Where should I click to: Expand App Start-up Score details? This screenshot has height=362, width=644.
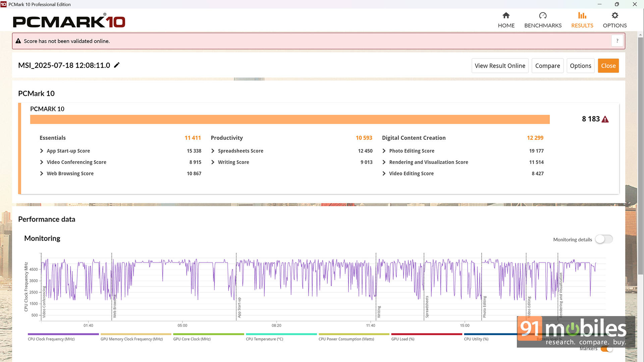click(42, 151)
